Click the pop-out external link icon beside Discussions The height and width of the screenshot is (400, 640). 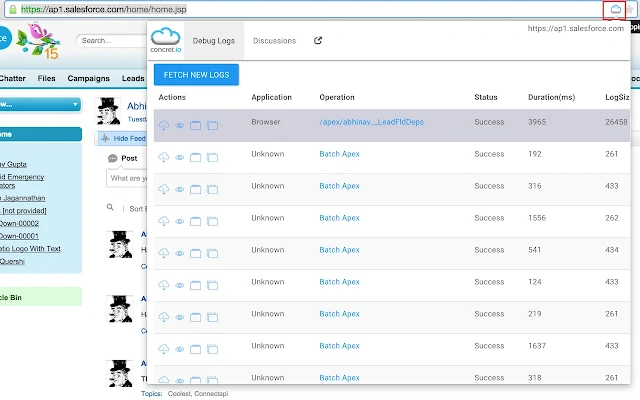[x=318, y=40]
